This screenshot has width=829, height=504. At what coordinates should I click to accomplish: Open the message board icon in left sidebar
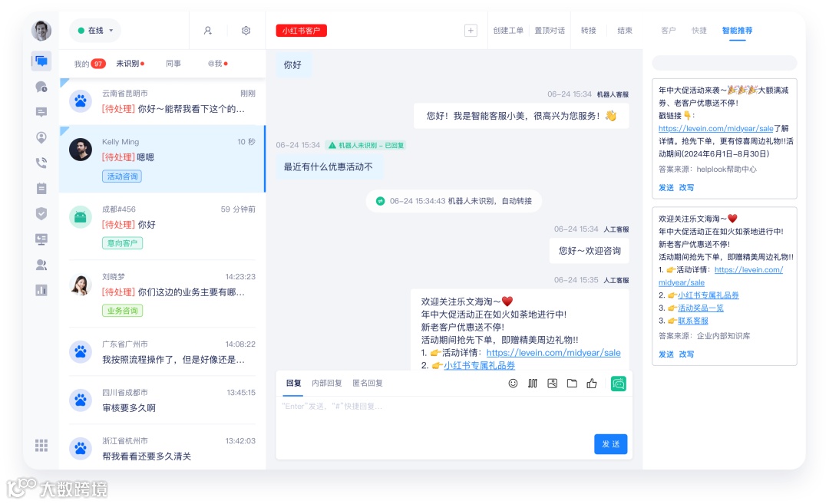41,112
